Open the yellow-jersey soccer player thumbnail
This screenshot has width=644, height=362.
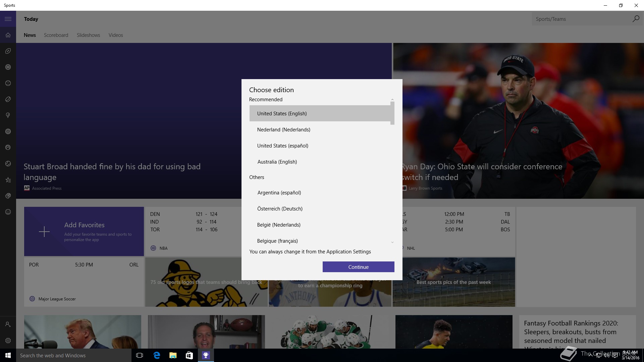click(x=454, y=332)
